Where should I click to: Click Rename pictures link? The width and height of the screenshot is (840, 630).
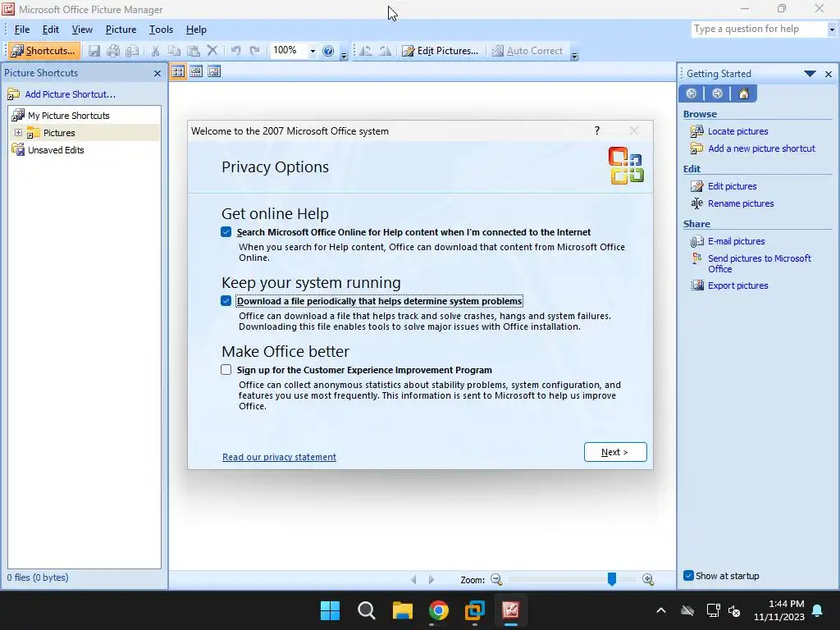coord(741,203)
